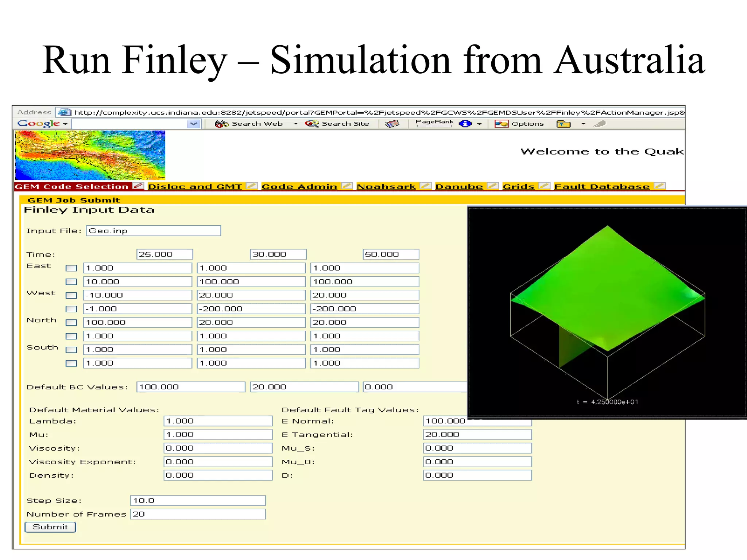Screen dimensions: 747x560
Task: Click the Submit button
Action: [50, 527]
